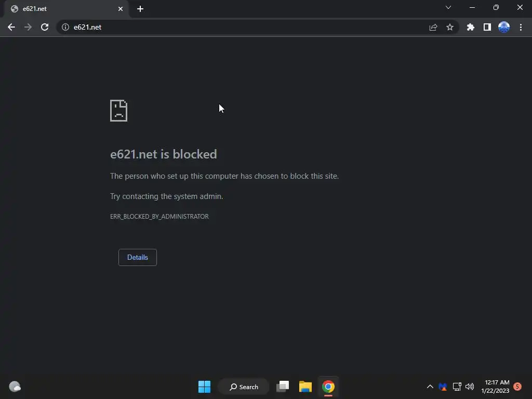Close the Chrome window
532x399 pixels.
520,7
